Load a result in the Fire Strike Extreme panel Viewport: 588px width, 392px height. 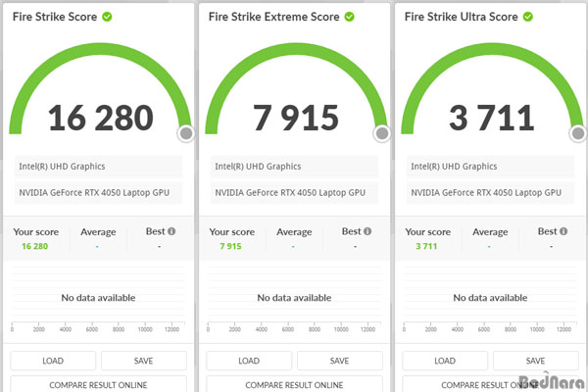click(249, 361)
